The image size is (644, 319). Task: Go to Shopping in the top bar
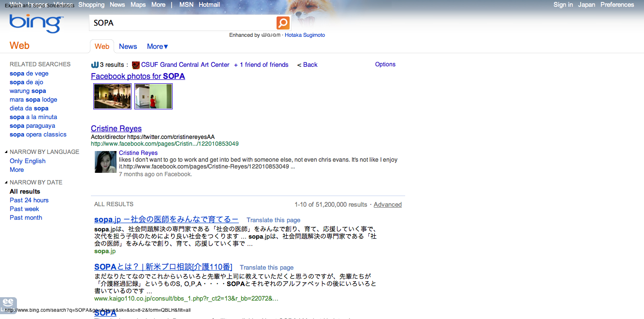pos(91,5)
